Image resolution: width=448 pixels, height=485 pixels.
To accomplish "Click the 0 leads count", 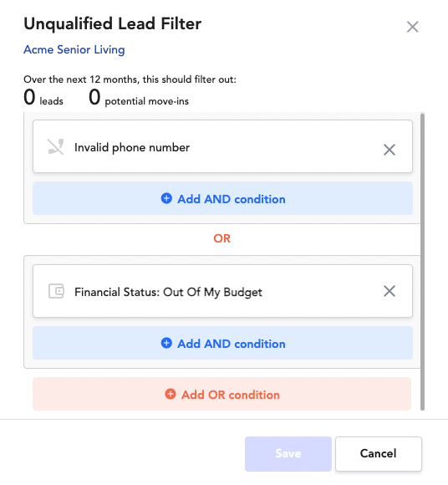I will tap(43, 98).
